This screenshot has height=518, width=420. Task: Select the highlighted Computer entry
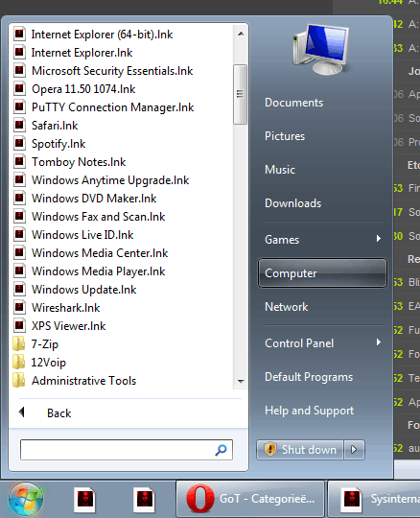click(x=322, y=272)
